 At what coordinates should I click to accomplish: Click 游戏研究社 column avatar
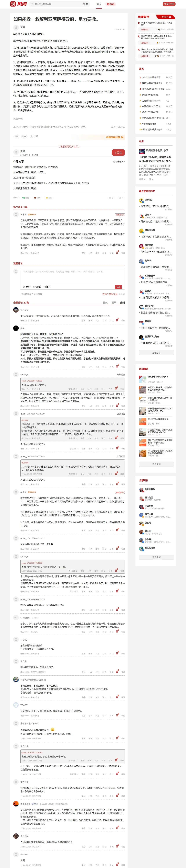pyautogui.click(x=141, y=231)
